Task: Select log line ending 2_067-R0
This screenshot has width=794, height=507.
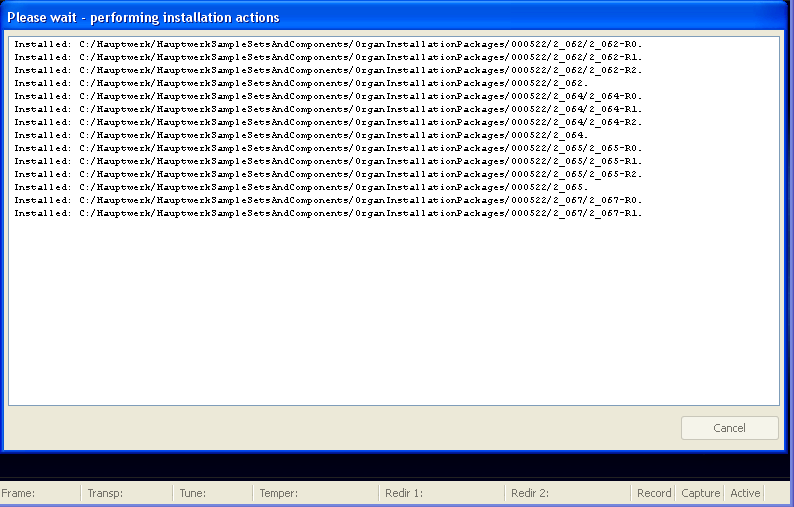Action: click(x=328, y=200)
